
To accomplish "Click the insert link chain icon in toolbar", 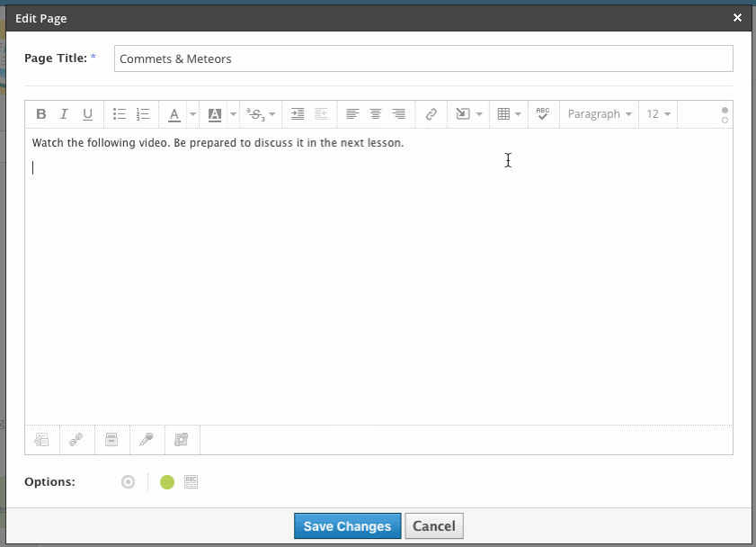I will [431, 114].
